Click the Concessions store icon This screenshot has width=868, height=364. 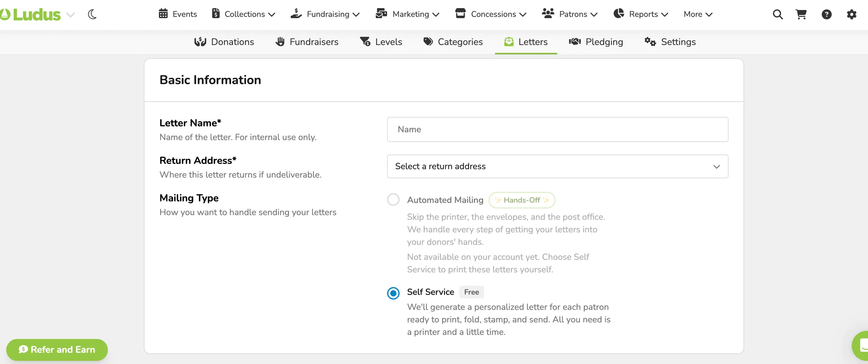click(460, 13)
